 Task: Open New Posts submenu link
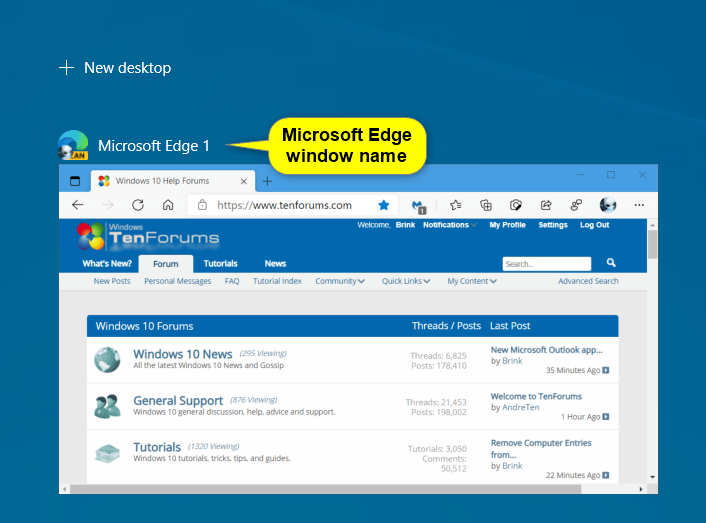112,281
